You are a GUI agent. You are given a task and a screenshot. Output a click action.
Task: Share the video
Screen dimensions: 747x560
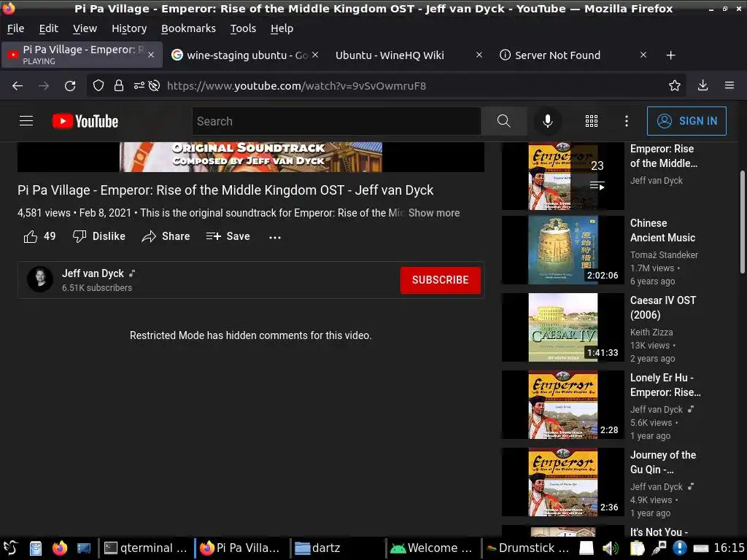pyautogui.click(x=166, y=236)
